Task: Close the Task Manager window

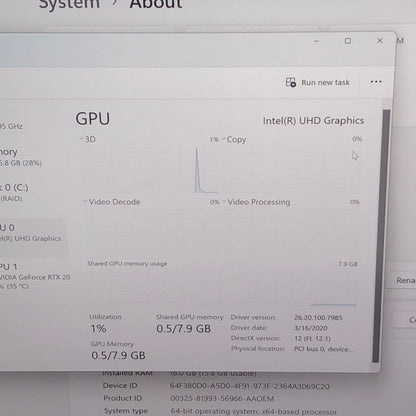Action: 380,41
